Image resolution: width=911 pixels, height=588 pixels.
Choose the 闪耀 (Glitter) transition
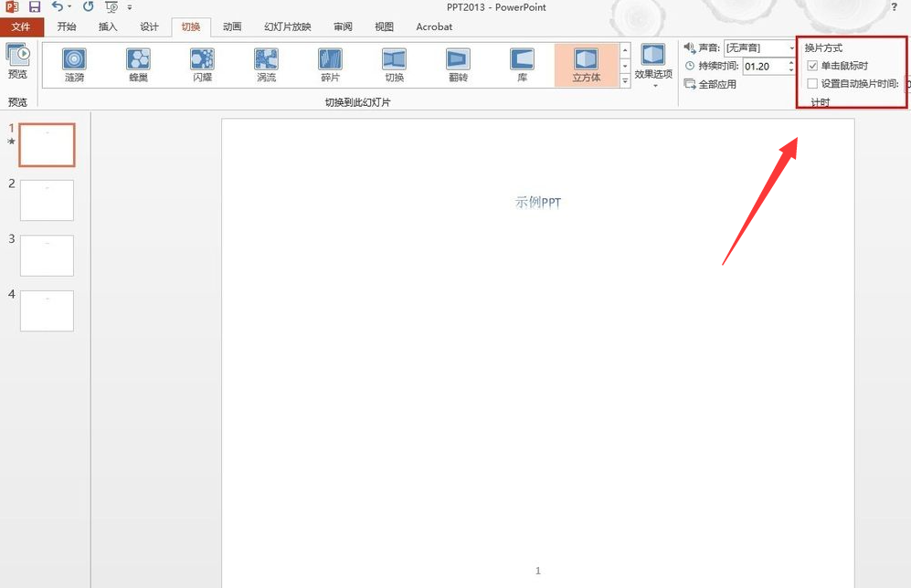coord(202,65)
